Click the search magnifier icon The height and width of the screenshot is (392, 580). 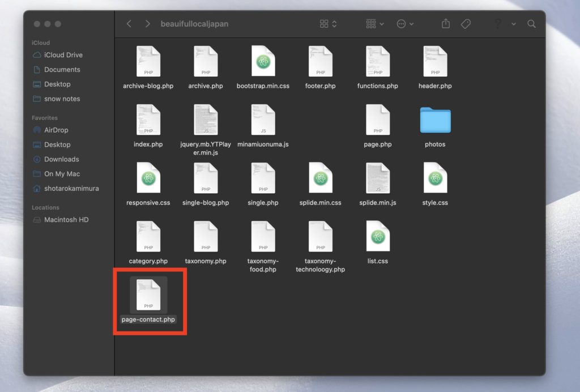tap(531, 24)
